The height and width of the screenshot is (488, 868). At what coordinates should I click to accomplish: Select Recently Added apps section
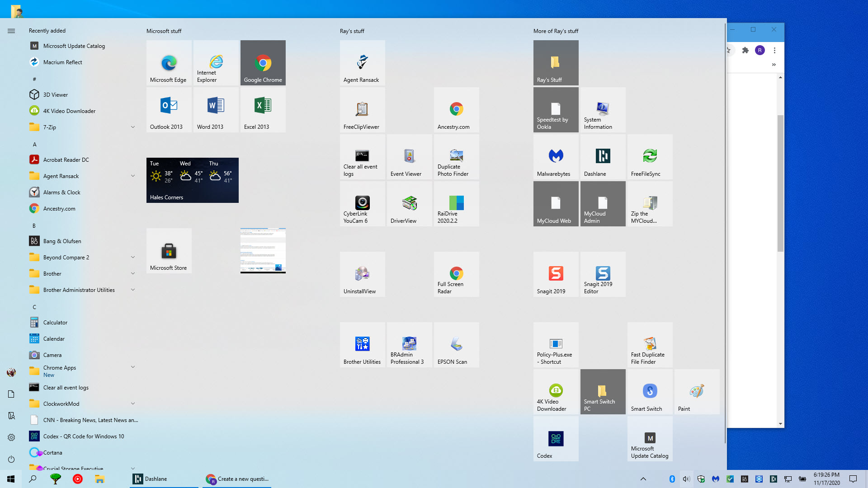click(x=47, y=30)
